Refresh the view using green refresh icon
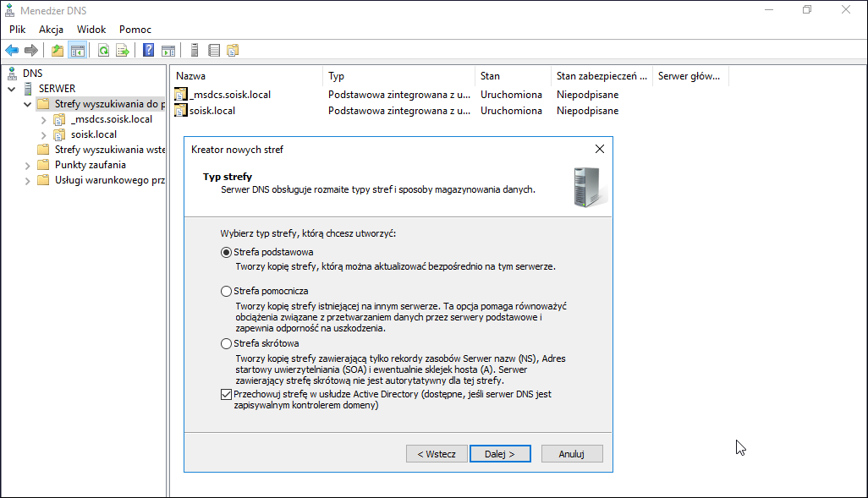The width and height of the screenshot is (868, 498). pyautogui.click(x=103, y=51)
